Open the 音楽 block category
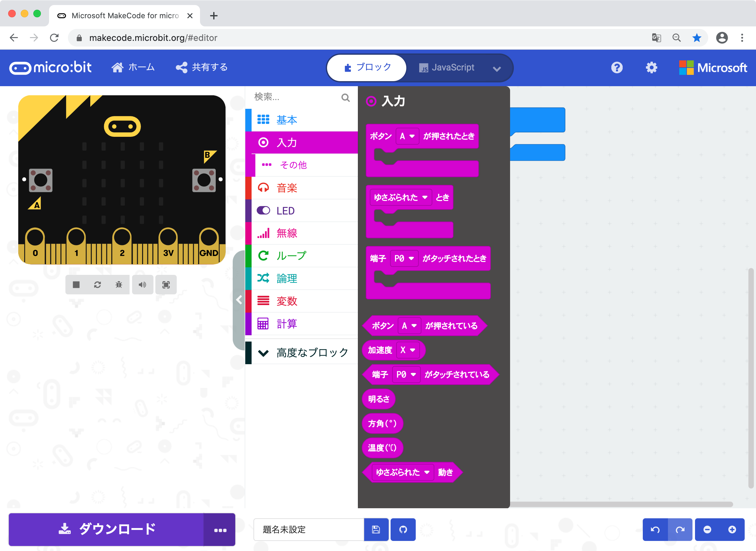 click(302, 188)
